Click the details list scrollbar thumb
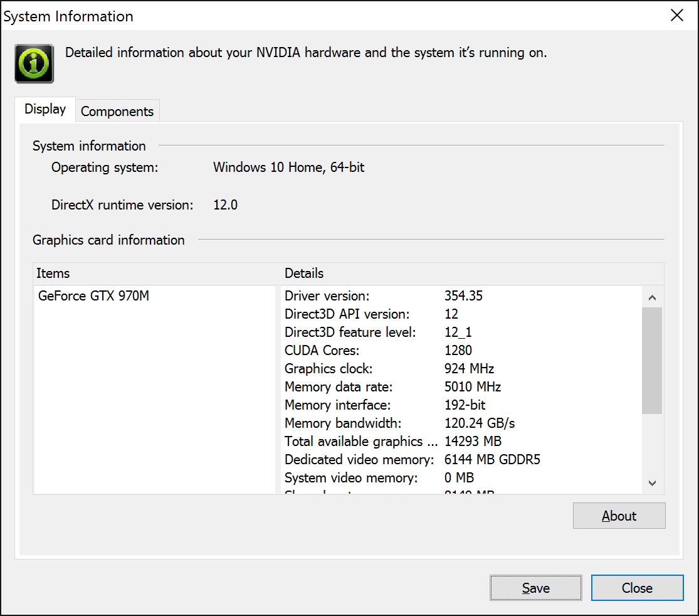 (652, 361)
